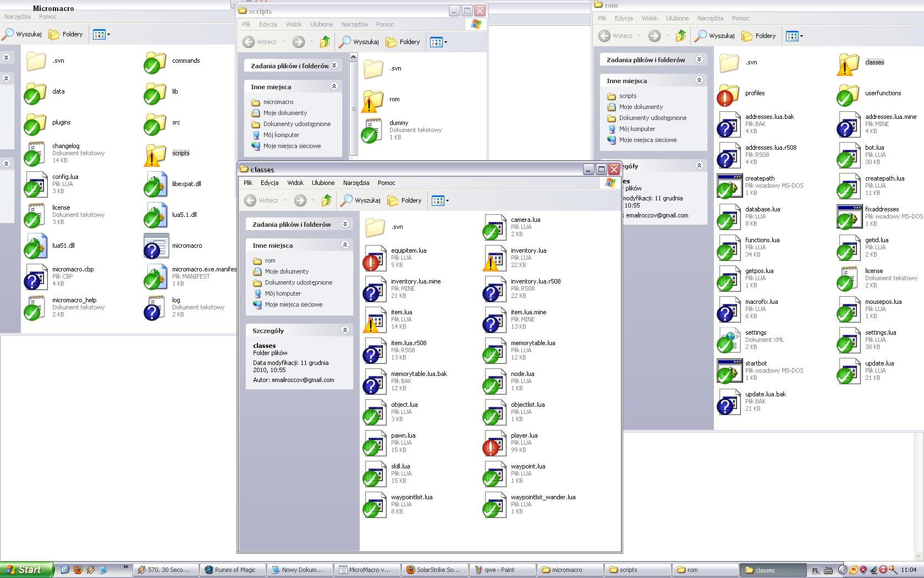This screenshot has height=578, width=924.
Task: Toggle Foldery pane in classes window
Action: [405, 200]
